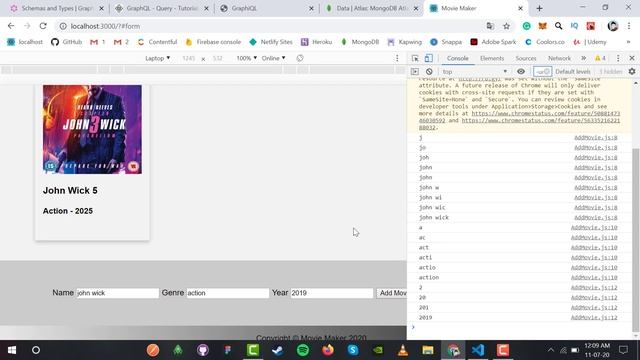Open the GitHub bookmark
The height and width of the screenshot is (360, 640).
click(x=67, y=42)
